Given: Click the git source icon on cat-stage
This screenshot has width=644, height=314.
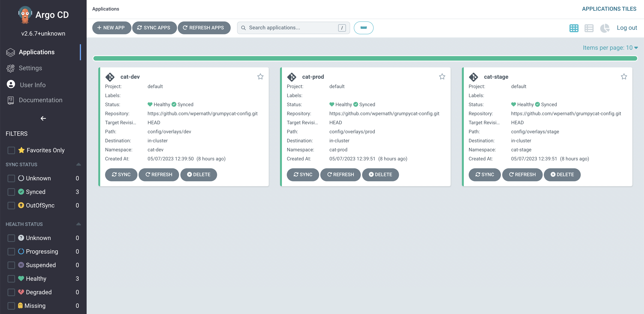Looking at the screenshot, I should 473,77.
